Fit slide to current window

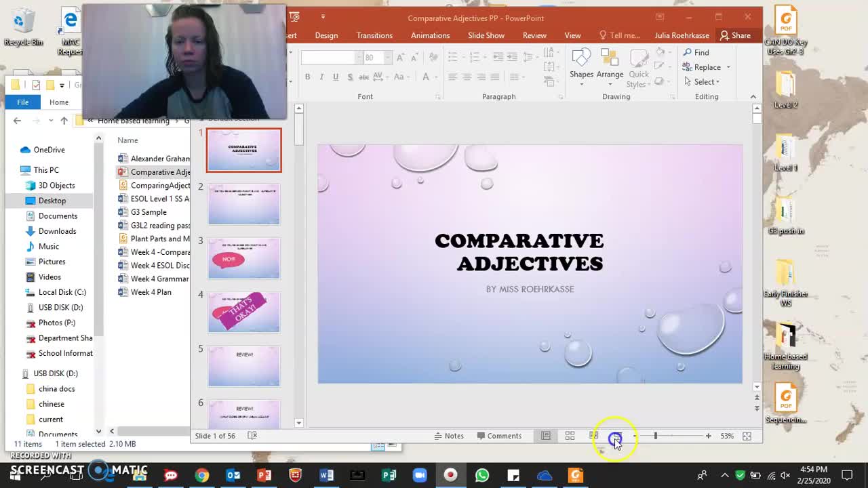pos(747,436)
